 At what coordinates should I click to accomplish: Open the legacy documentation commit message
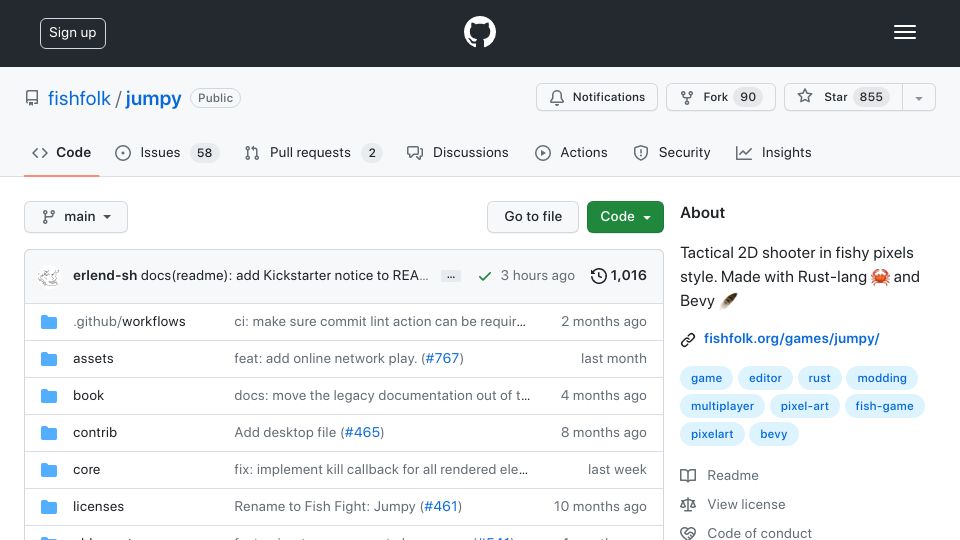(x=382, y=396)
